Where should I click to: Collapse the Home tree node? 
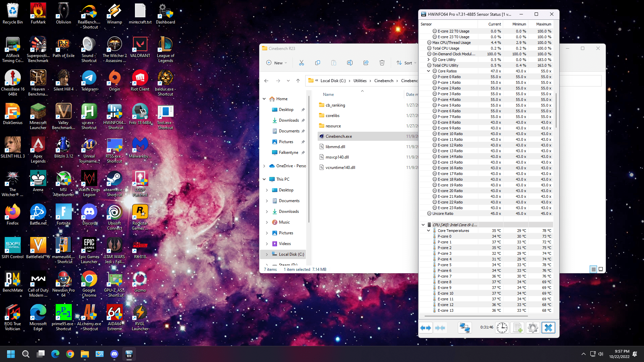pos(264,99)
